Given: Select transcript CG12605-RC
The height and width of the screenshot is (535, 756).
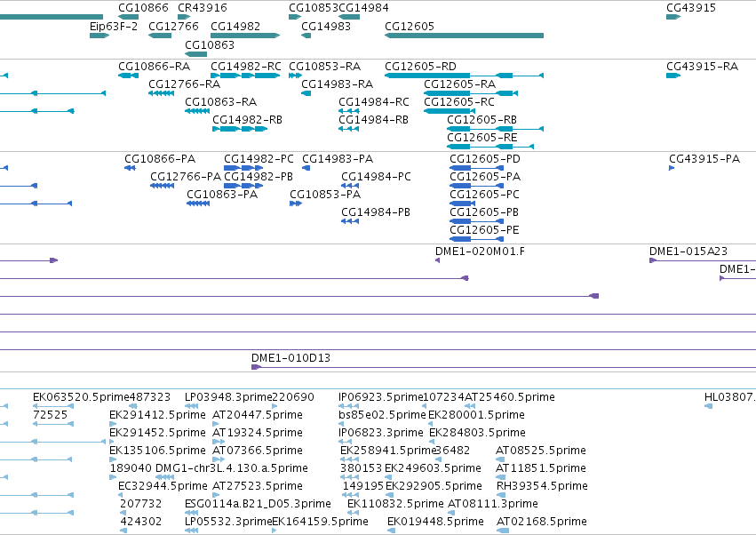Looking at the screenshot, I should (x=459, y=102).
